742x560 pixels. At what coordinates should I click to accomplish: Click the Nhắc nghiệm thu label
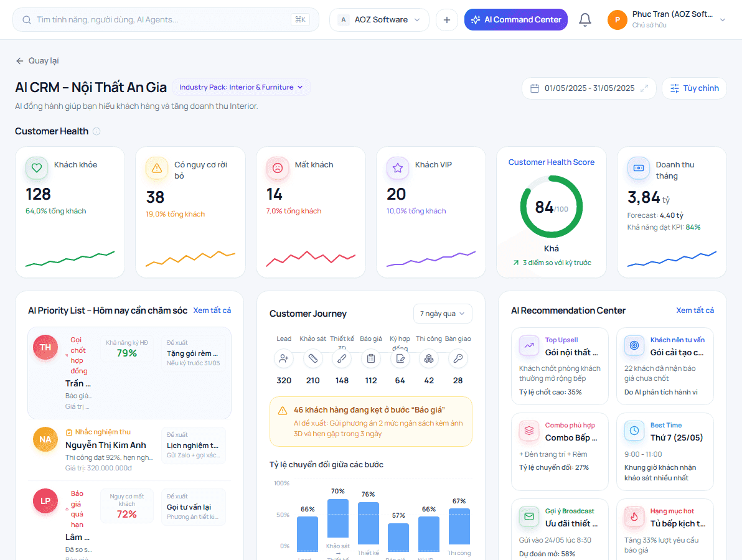pos(103,432)
